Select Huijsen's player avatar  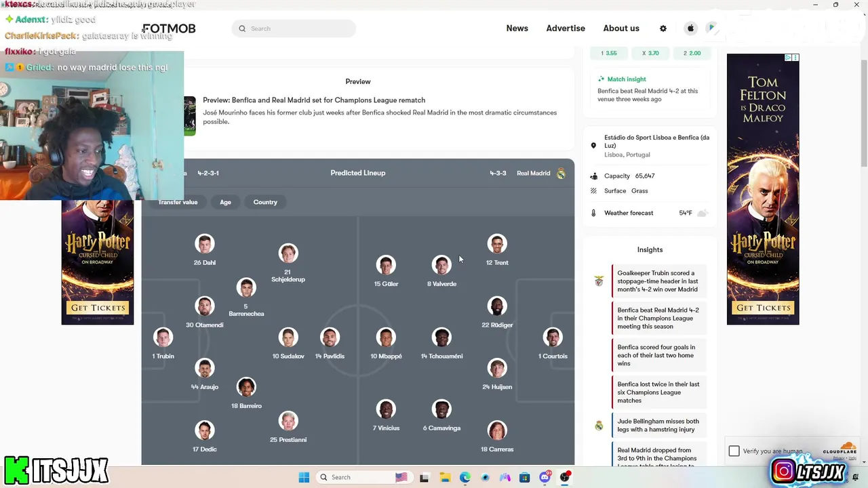[x=497, y=368]
